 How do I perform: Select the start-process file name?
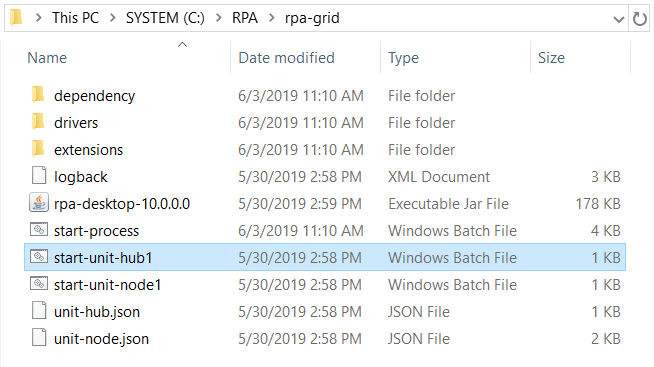(x=96, y=231)
